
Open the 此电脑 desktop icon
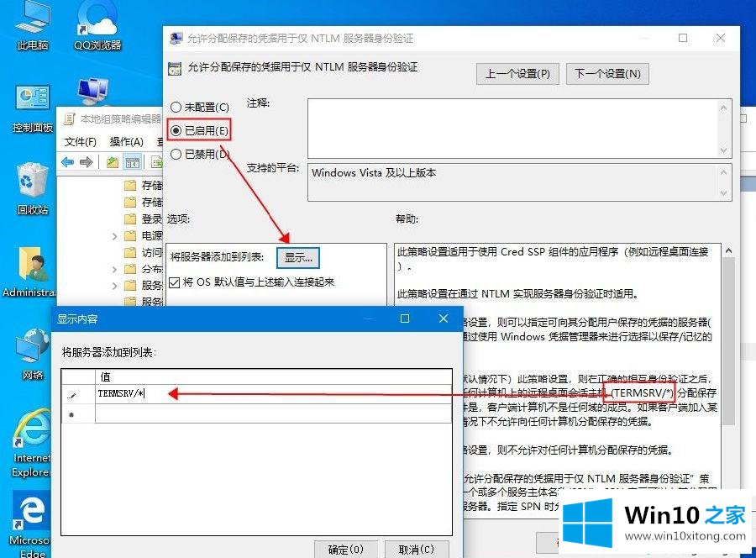click(32, 27)
